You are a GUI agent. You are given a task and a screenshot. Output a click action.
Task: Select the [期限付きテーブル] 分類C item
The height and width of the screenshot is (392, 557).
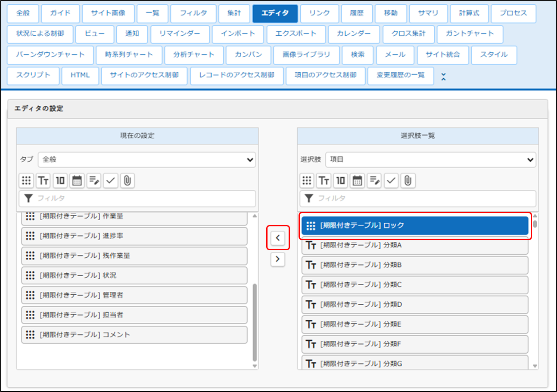414,285
